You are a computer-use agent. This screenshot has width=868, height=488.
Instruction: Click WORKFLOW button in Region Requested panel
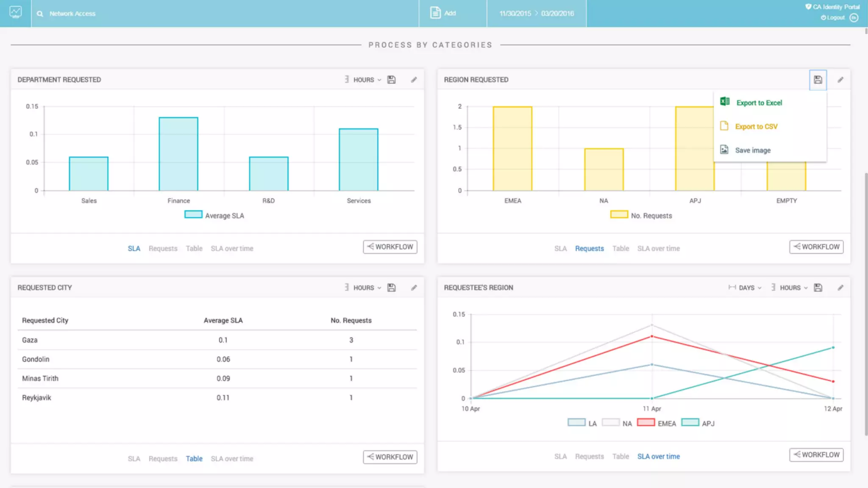click(x=816, y=247)
